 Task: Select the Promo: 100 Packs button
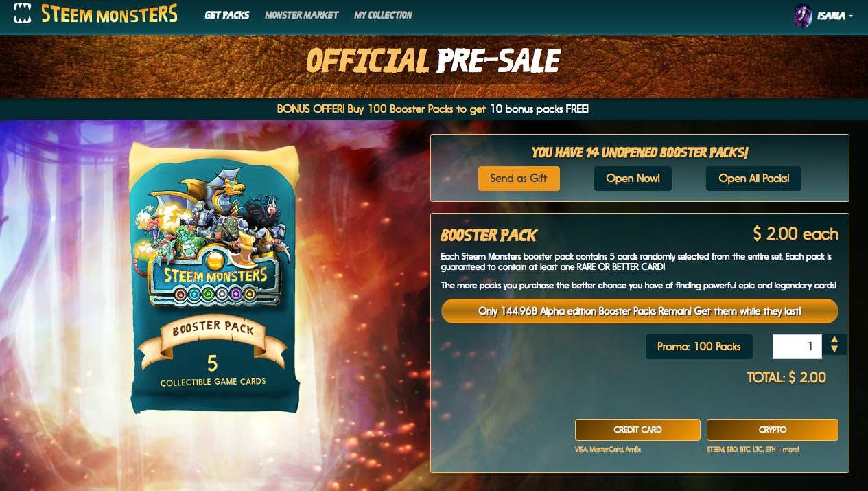pos(699,347)
